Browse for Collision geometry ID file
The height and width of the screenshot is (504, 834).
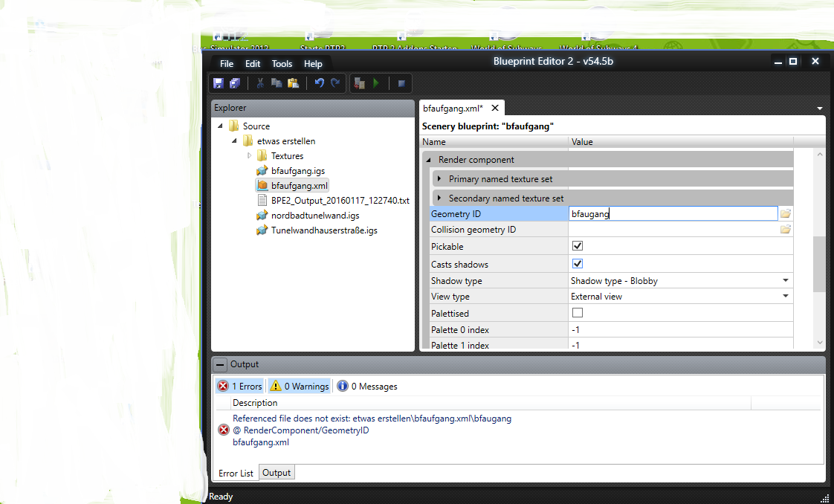786,230
